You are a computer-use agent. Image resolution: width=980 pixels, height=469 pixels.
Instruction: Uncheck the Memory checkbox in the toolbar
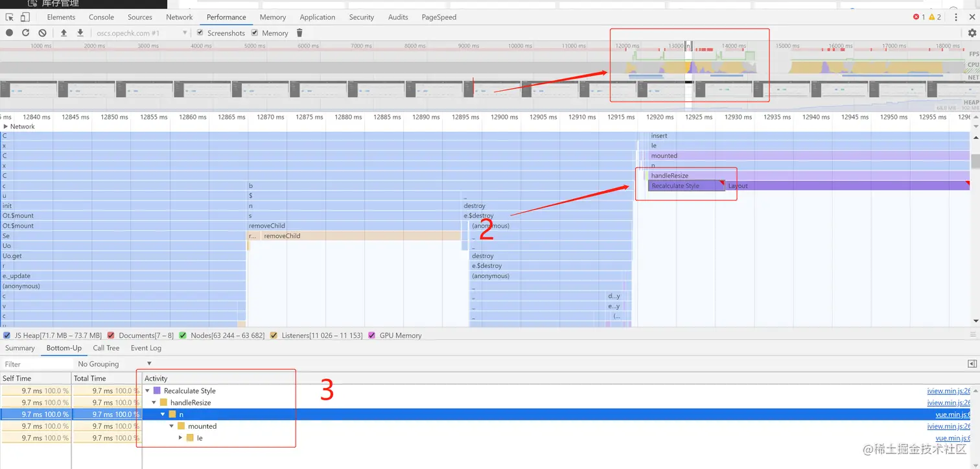(x=255, y=32)
